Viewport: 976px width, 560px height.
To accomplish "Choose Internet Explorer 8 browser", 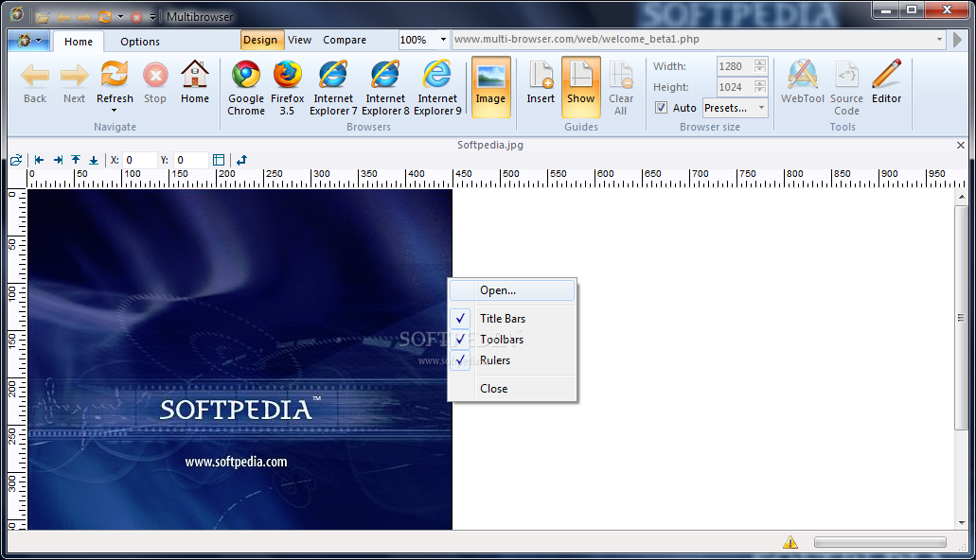I will point(385,88).
